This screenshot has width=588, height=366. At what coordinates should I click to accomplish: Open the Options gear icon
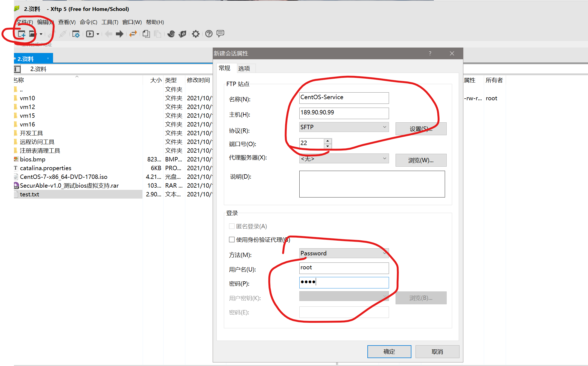point(195,34)
